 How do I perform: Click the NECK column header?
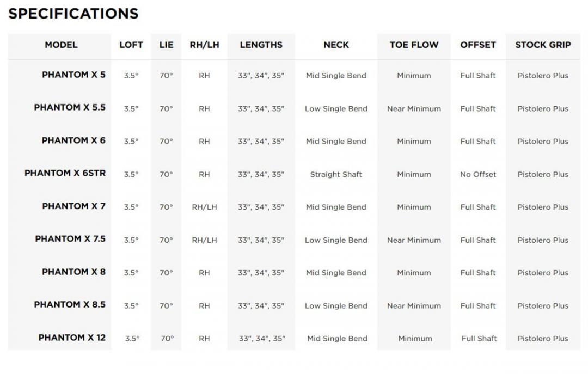click(336, 45)
